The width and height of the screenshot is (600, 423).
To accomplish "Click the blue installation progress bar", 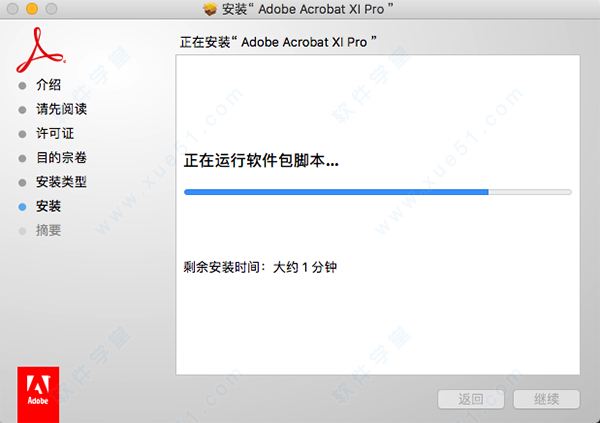I will point(378,192).
